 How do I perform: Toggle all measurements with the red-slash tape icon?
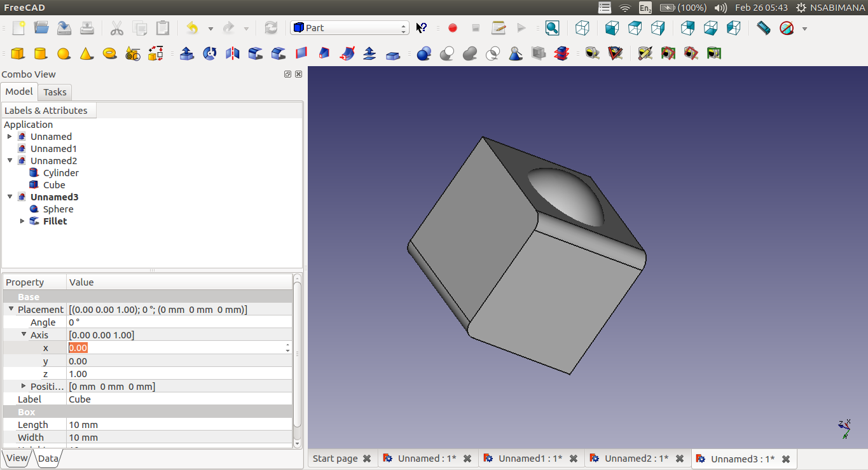click(x=668, y=53)
